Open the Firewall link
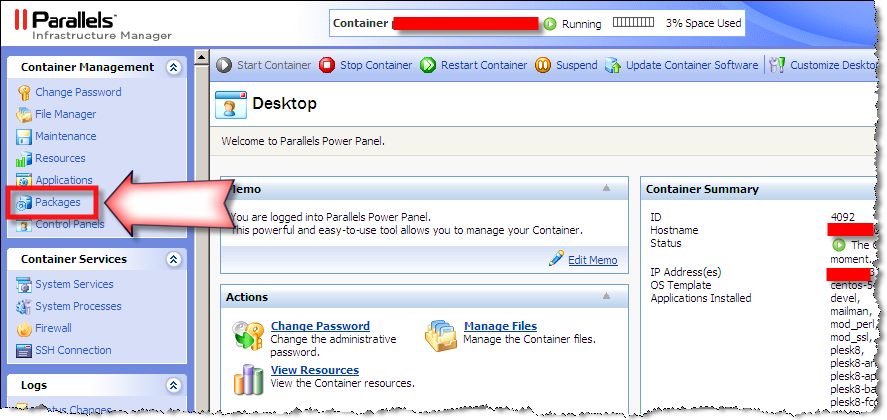 53,328
